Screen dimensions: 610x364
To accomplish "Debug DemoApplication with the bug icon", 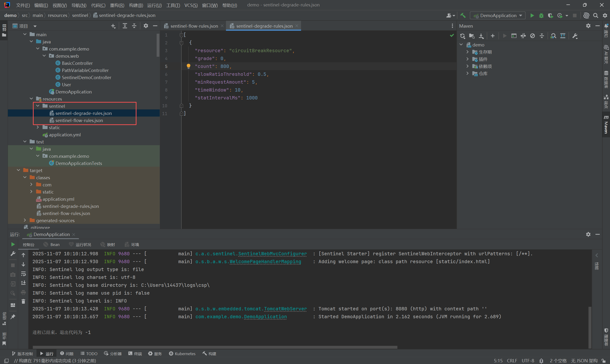I will click(x=541, y=16).
